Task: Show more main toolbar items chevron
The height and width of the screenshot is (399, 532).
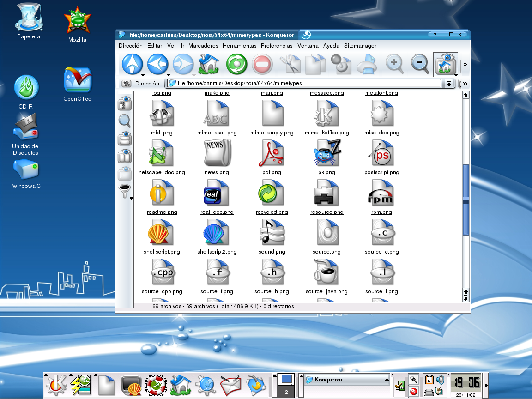Action: click(x=465, y=64)
